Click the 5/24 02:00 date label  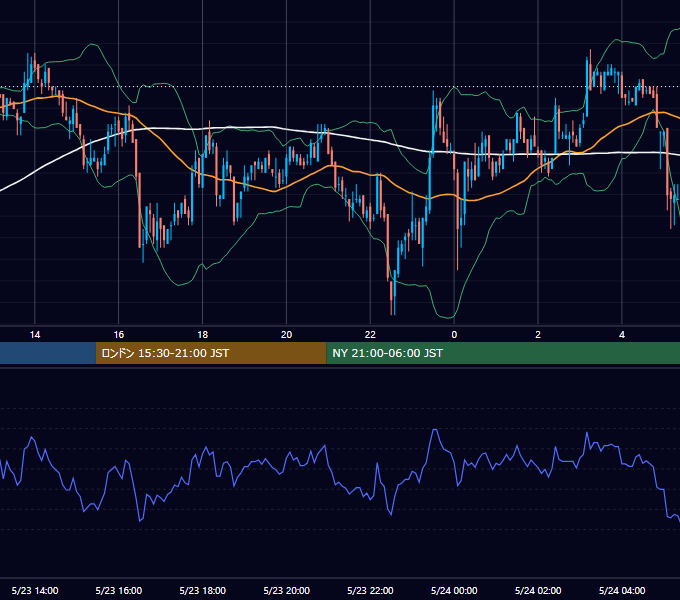point(538,590)
